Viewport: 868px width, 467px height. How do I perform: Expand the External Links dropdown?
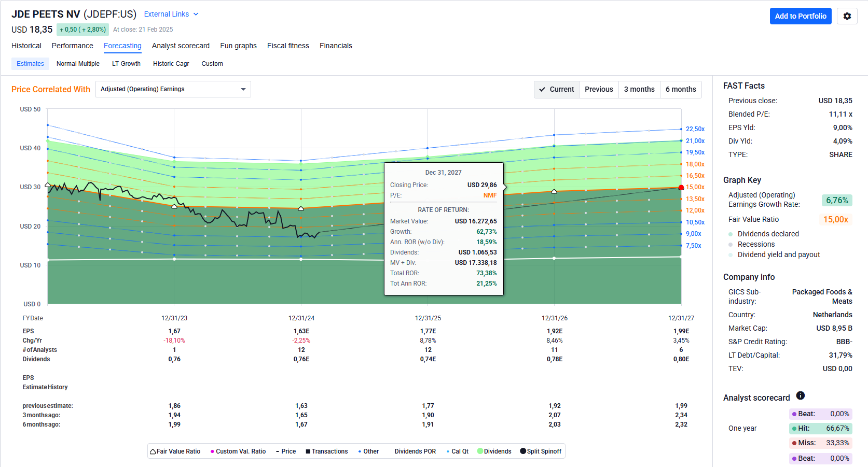click(x=171, y=14)
